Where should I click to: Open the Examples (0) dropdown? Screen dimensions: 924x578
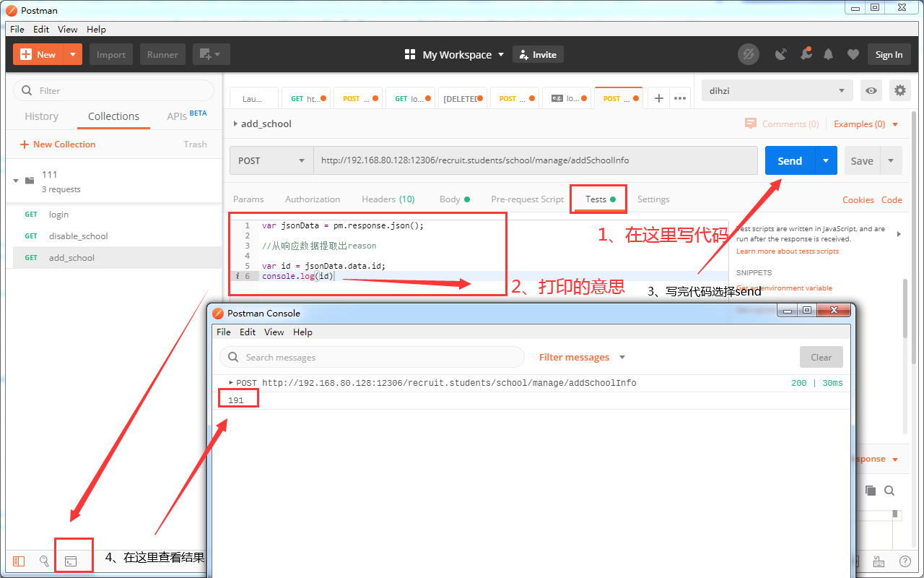tap(866, 124)
